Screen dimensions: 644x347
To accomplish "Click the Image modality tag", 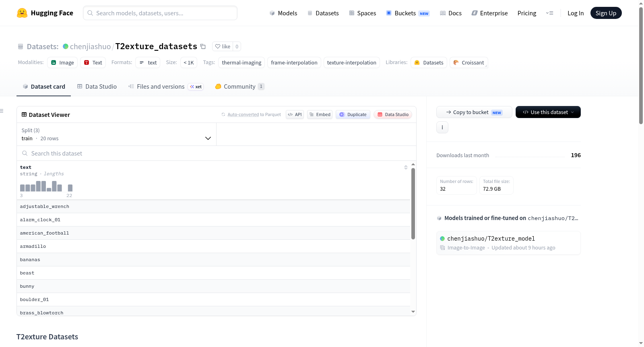I will point(62,62).
